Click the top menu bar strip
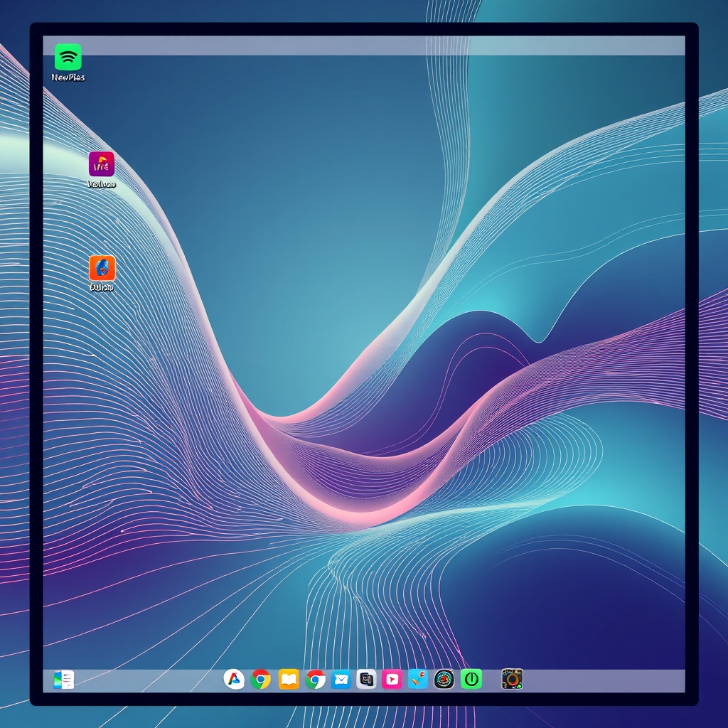The height and width of the screenshot is (728, 728). pos(355,45)
